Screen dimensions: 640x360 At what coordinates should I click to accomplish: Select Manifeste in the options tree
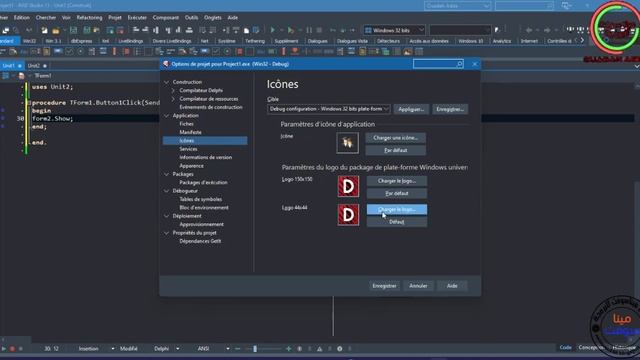(190, 132)
